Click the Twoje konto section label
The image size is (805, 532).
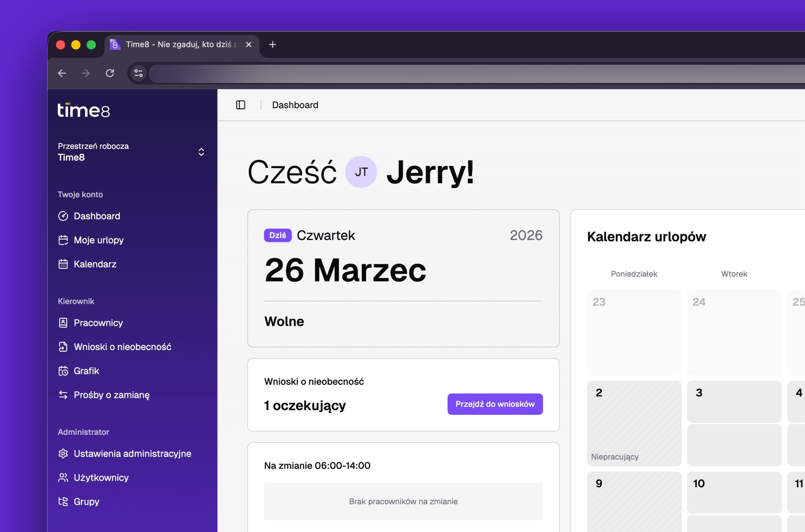pyautogui.click(x=80, y=194)
